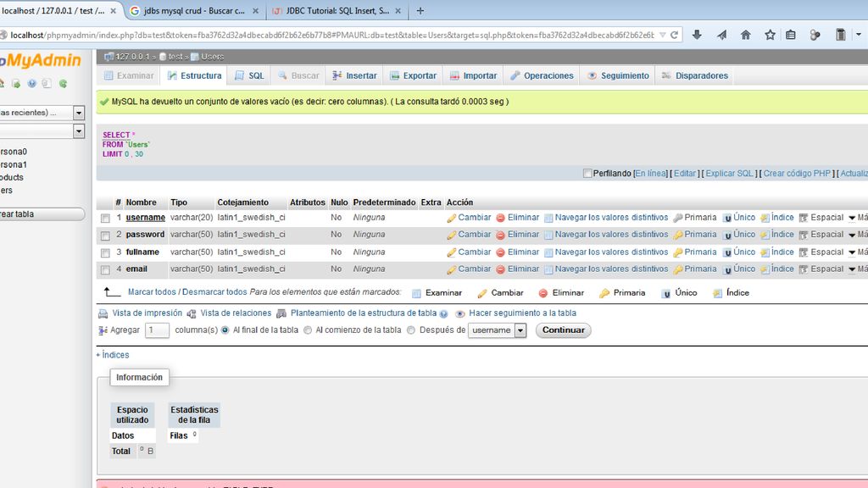Navegar los valores distintivos for fullname
This screenshot has height=488, width=868.
click(x=606, y=252)
